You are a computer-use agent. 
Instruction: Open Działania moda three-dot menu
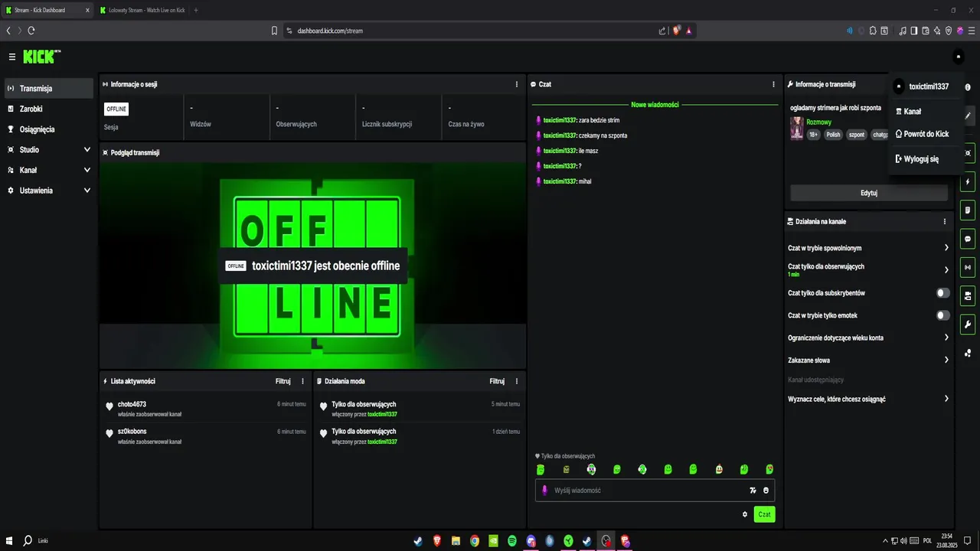[x=517, y=381]
